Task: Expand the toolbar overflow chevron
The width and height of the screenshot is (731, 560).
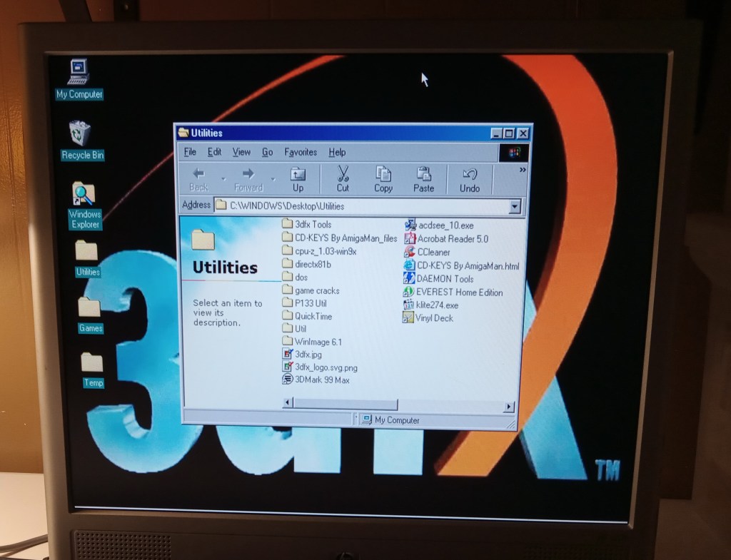Action: coord(522,170)
